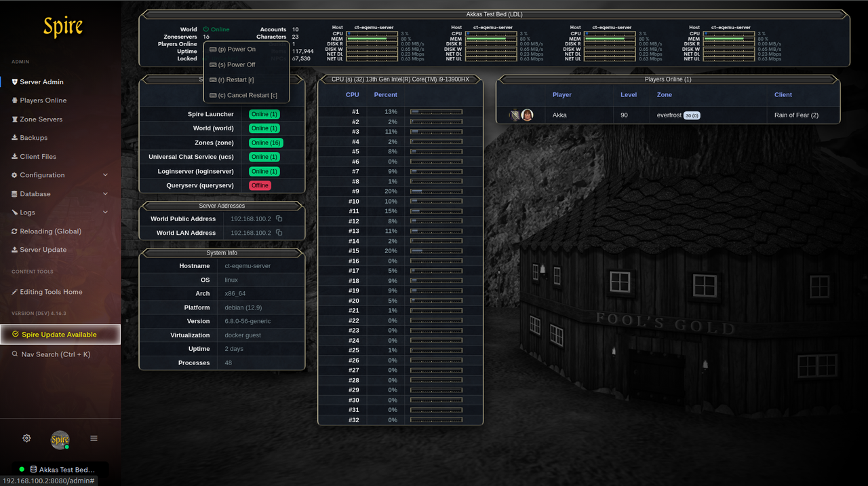The image size is (868, 486).
Task: Click Nav Search magnifier icon
Action: coord(15,354)
